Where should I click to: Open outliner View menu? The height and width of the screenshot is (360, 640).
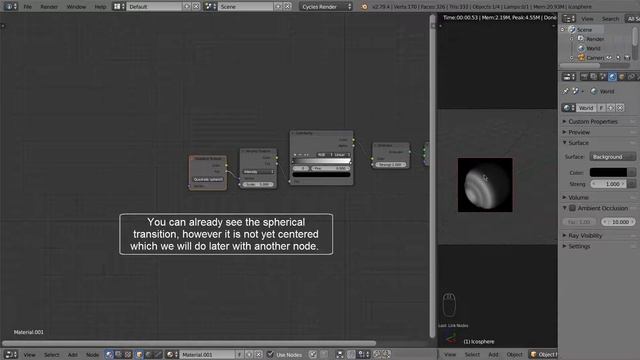(x=587, y=19)
